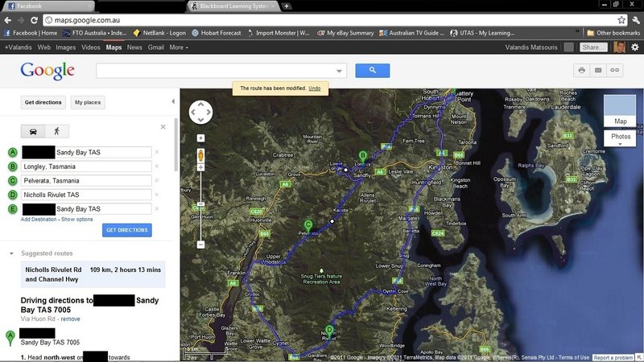Open the search box dropdown arrow
Screen dimensions: 644x362
(x=339, y=71)
